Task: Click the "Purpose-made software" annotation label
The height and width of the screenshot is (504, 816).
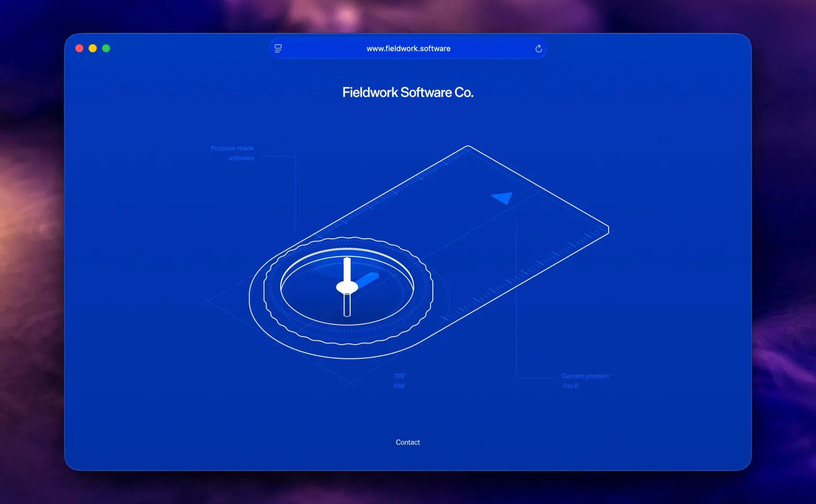Action: point(233,153)
